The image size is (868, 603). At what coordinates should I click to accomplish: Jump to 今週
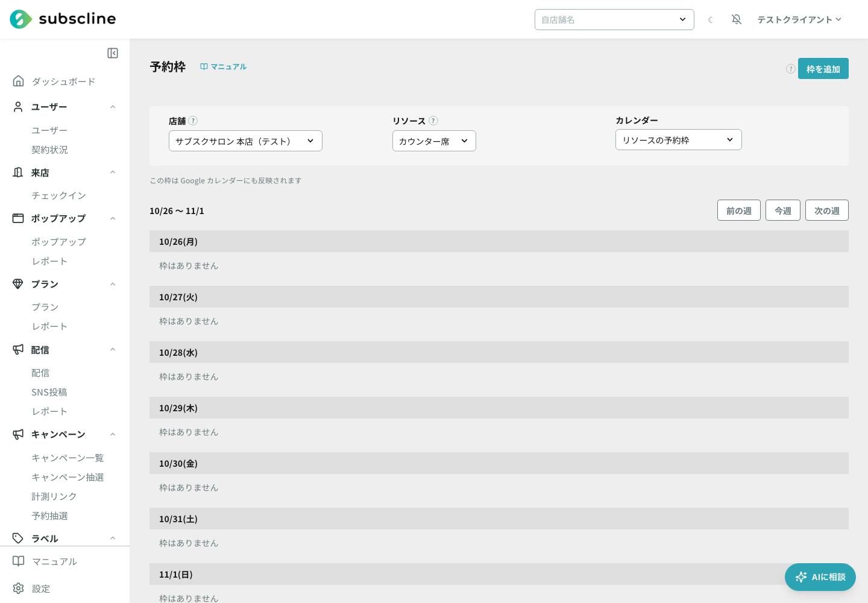(783, 210)
